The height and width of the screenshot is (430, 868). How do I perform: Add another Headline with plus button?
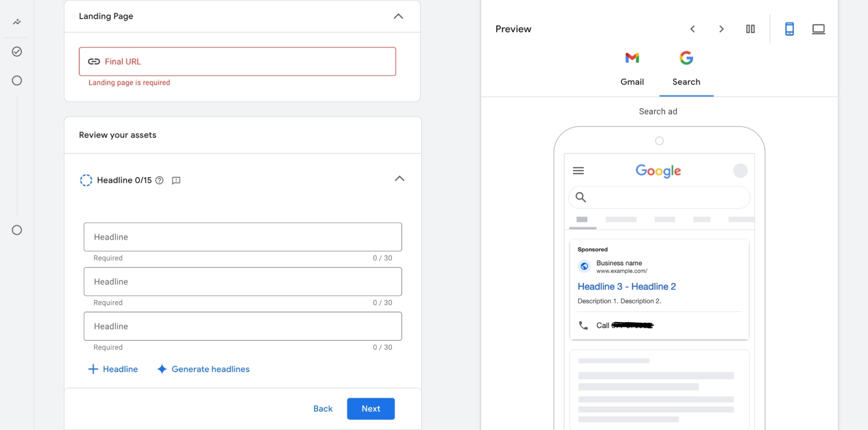coord(113,369)
